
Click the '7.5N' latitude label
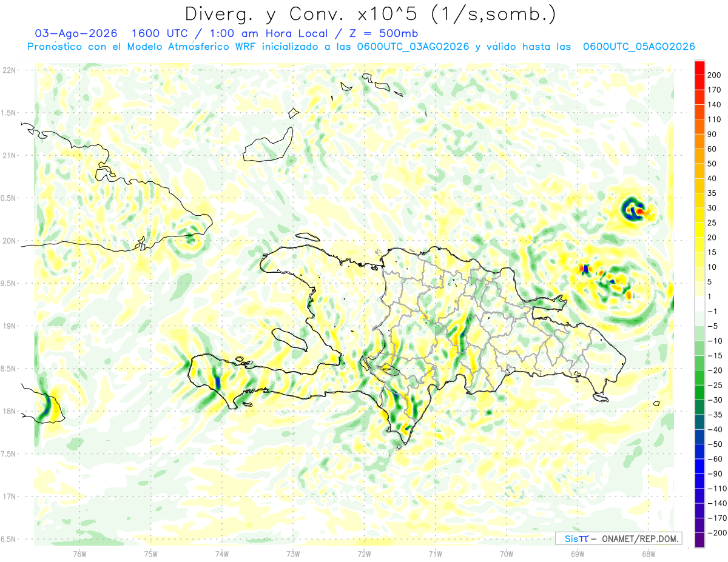(9, 453)
